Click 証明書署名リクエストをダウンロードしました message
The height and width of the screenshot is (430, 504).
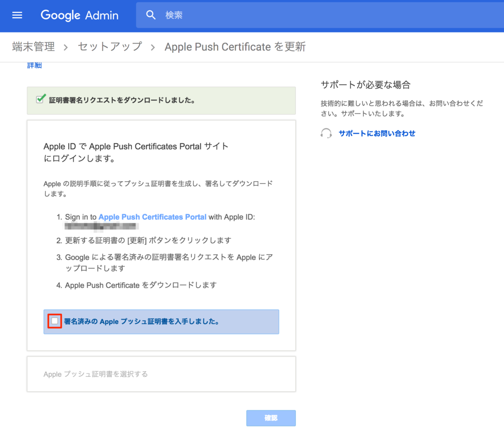click(122, 100)
